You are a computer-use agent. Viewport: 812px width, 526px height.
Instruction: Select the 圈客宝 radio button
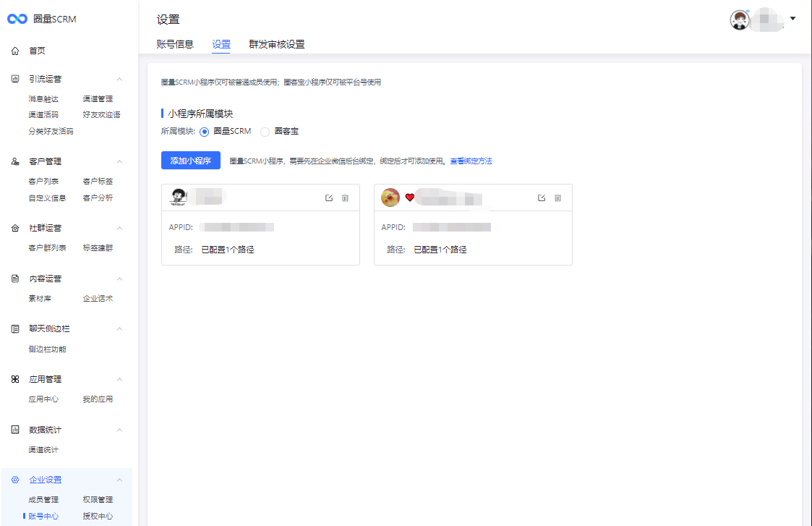[x=265, y=132]
